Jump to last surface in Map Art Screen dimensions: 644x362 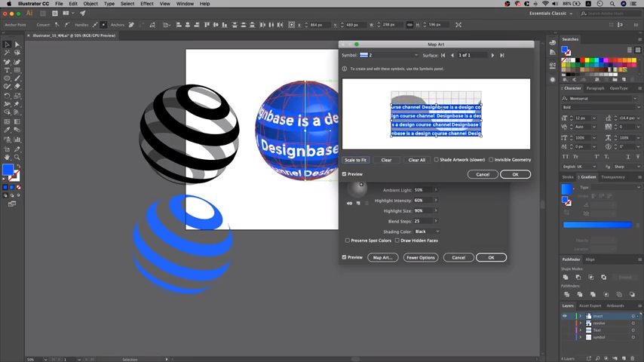tap(502, 55)
